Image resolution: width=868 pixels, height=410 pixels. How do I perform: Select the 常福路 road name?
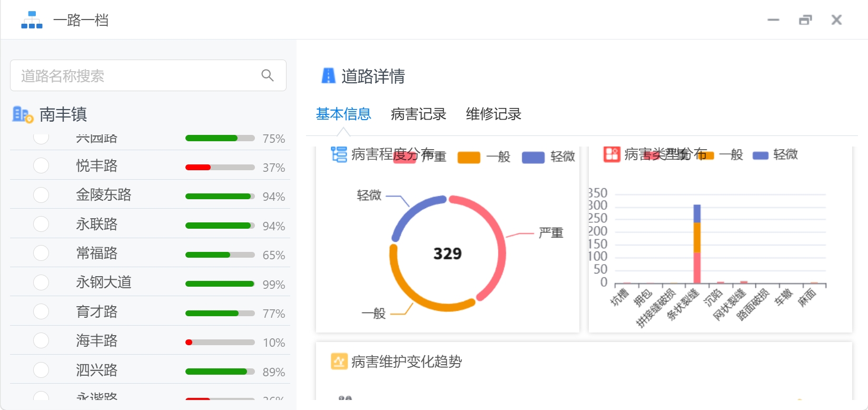pyautogui.click(x=97, y=253)
